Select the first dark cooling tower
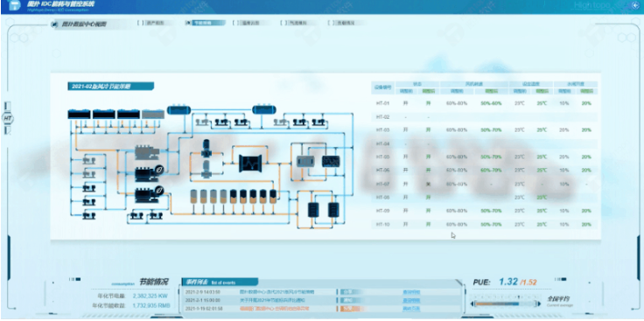Image resolution: width=644 pixels, height=321 pixels. [x=79, y=114]
